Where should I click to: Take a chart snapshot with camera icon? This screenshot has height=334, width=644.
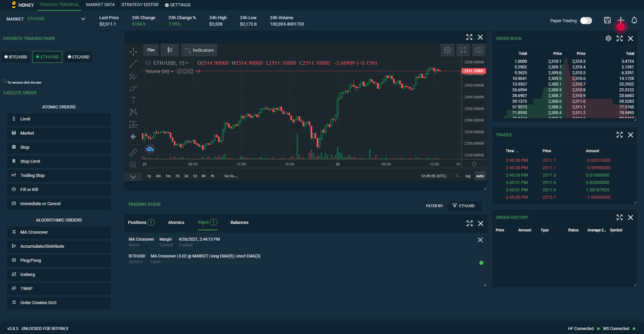pyautogui.click(x=479, y=50)
